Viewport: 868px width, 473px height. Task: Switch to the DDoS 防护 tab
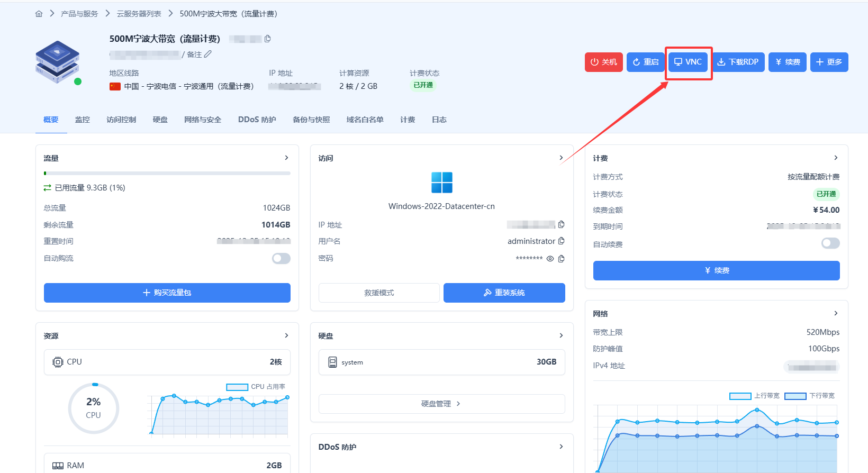[257, 120]
